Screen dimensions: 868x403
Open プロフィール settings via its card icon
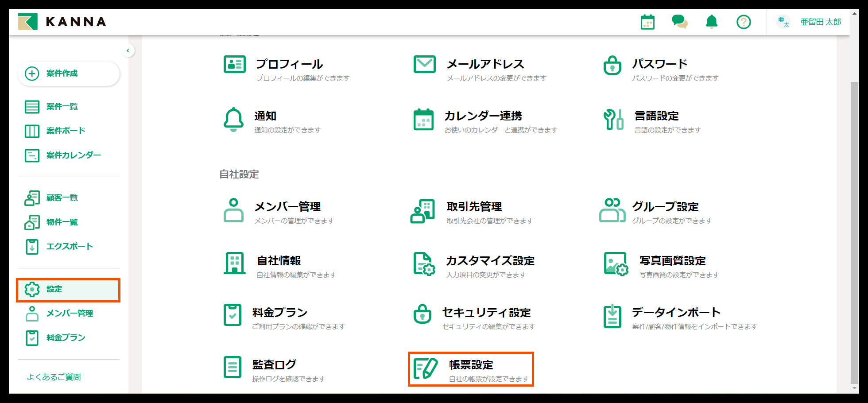pos(235,64)
